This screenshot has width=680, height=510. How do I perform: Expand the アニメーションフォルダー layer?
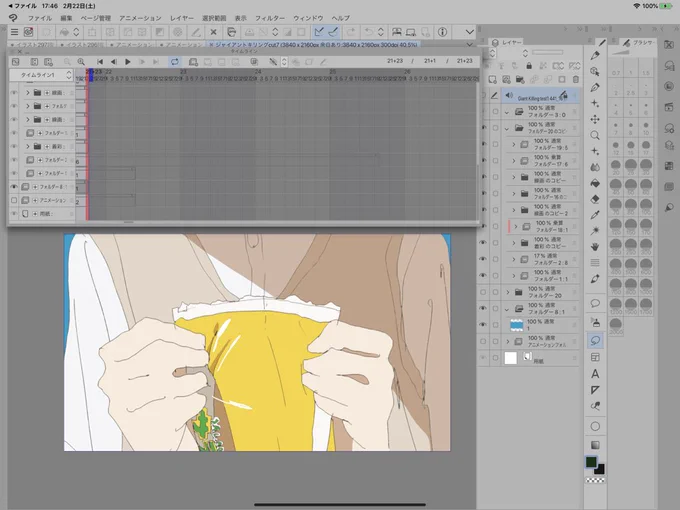click(x=507, y=342)
